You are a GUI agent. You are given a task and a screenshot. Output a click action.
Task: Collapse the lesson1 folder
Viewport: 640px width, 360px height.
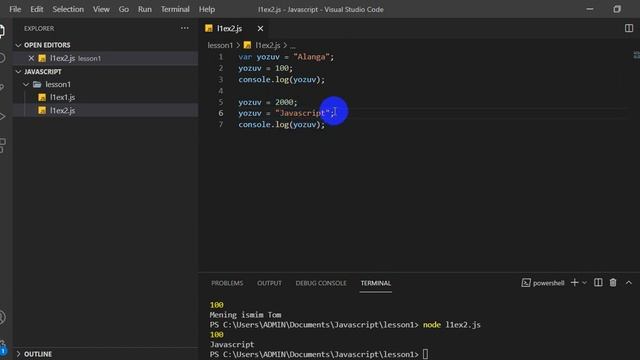(x=26, y=84)
